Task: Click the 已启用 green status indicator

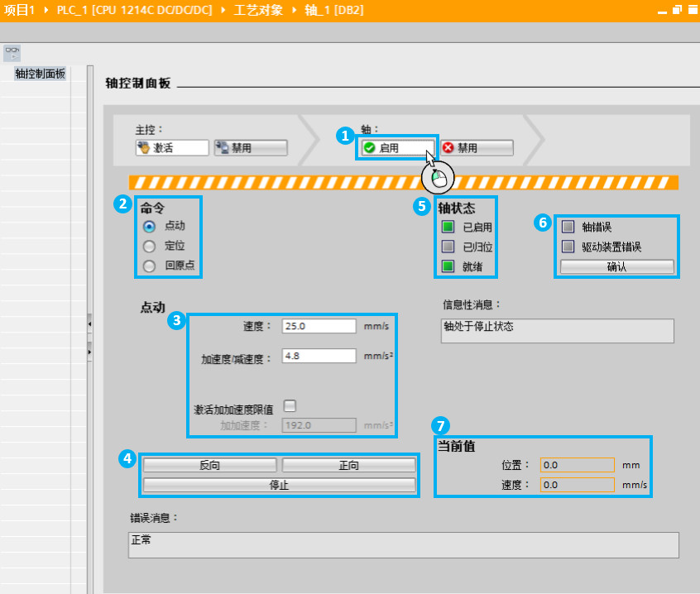Action: [448, 227]
